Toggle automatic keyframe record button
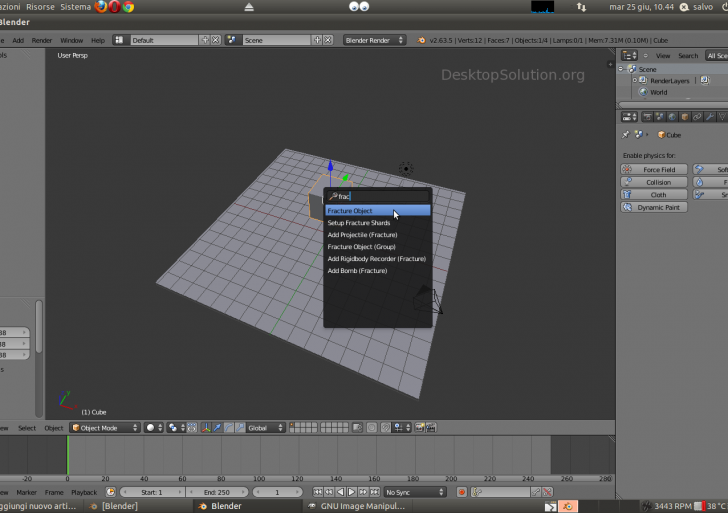Viewport: 728px width, 513px height. 461,492
